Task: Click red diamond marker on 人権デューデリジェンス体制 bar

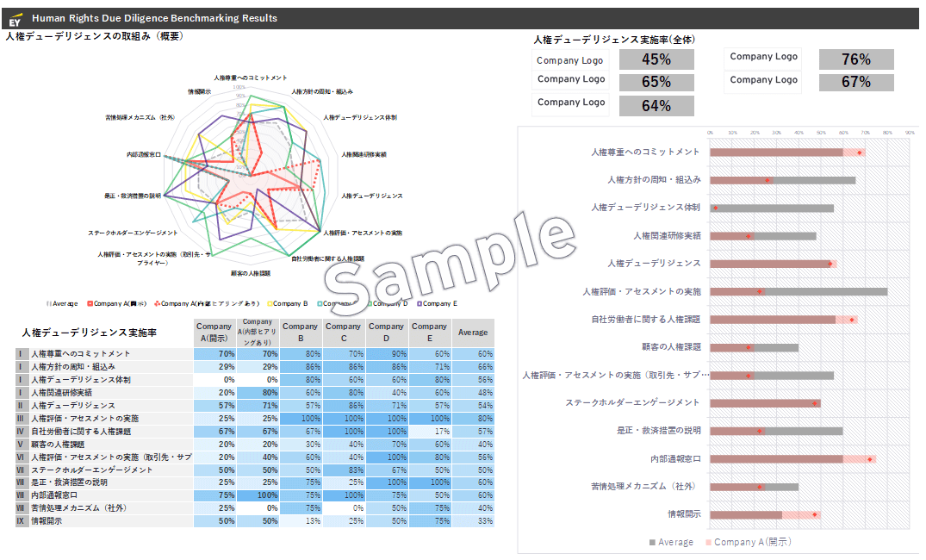Action: click(x=715, y=208)
